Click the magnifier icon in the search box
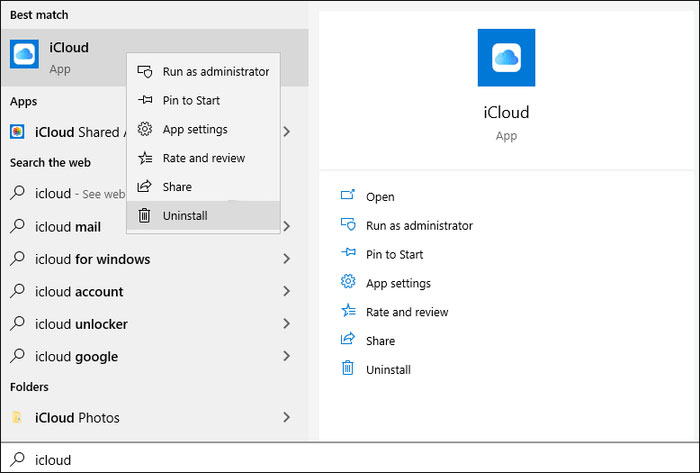This screenshot has height=473, width=700. (x=17, y=459)
